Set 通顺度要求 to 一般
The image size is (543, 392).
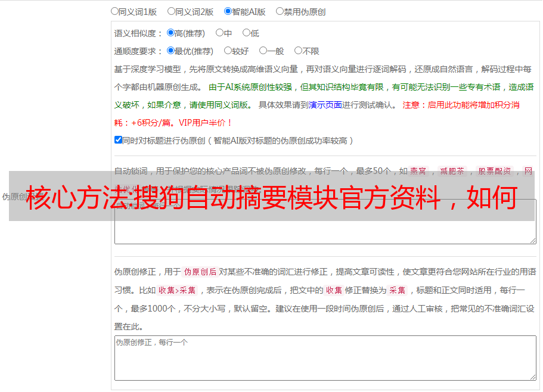click(263, 51)
